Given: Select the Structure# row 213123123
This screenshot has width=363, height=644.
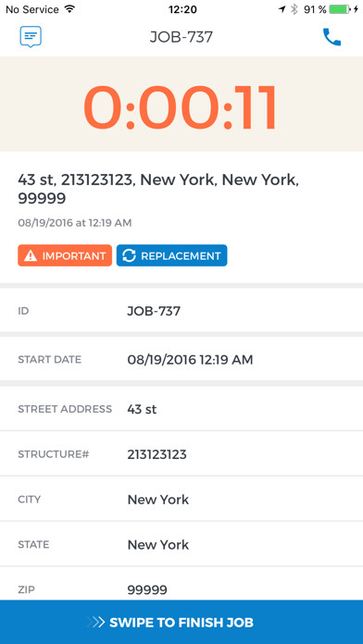Looking at the screenshot, I should tap(181, 454).
